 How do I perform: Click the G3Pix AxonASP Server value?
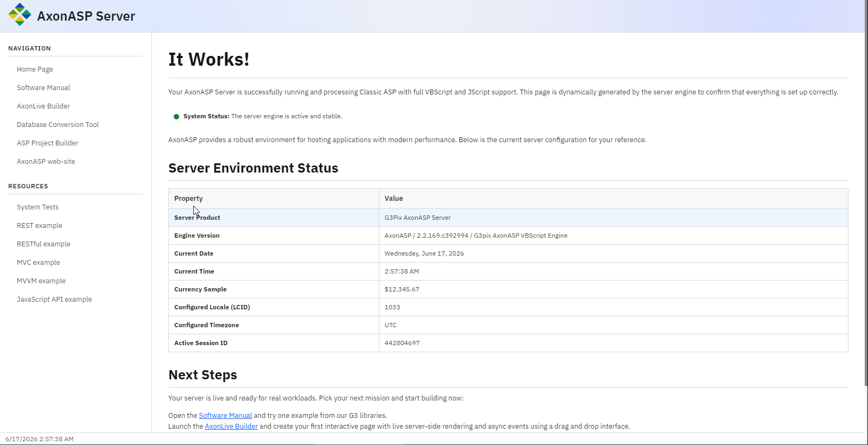point(417,218)
